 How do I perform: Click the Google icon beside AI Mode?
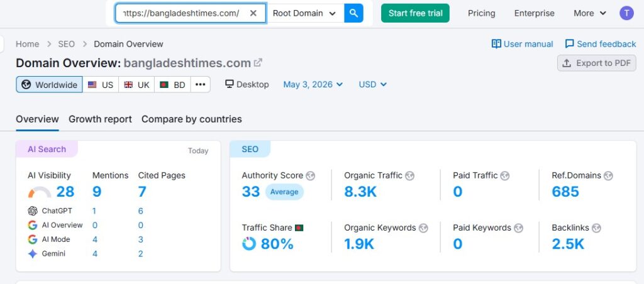point(33,239)
